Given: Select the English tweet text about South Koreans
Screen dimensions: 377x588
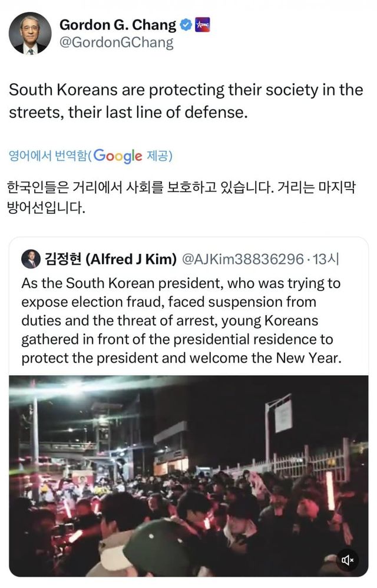Looking at the screenshot, I should [186, 101].
